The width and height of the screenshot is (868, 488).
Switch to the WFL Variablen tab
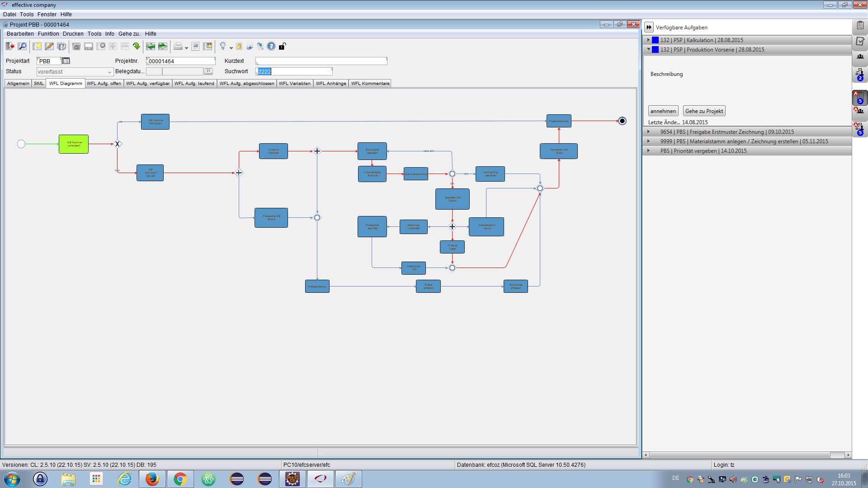(295, 83)
